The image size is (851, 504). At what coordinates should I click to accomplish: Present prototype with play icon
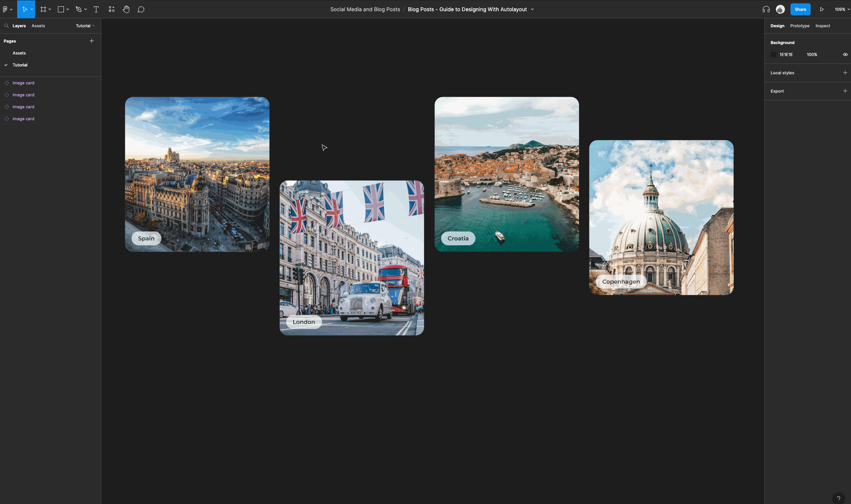coord(822,9)
